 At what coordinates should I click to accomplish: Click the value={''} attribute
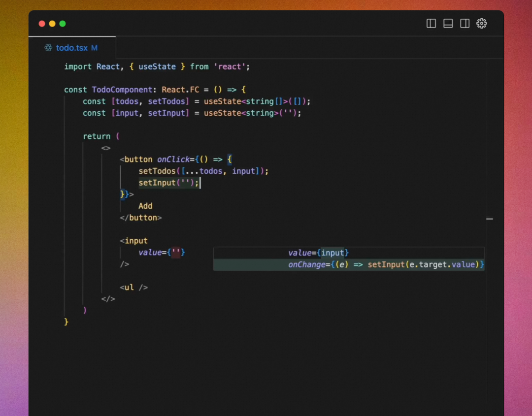[x=162, y=253]
